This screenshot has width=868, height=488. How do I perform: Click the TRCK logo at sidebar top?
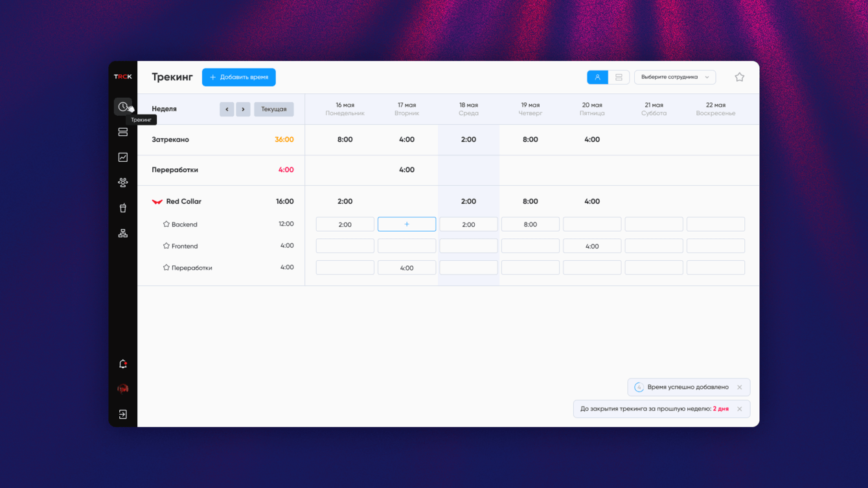[x=123, y=76]
